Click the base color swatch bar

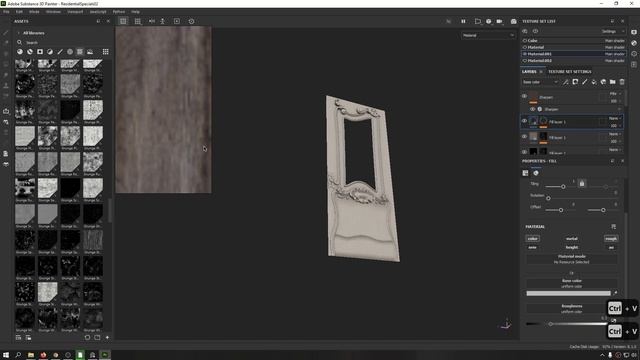coord(569,293)
